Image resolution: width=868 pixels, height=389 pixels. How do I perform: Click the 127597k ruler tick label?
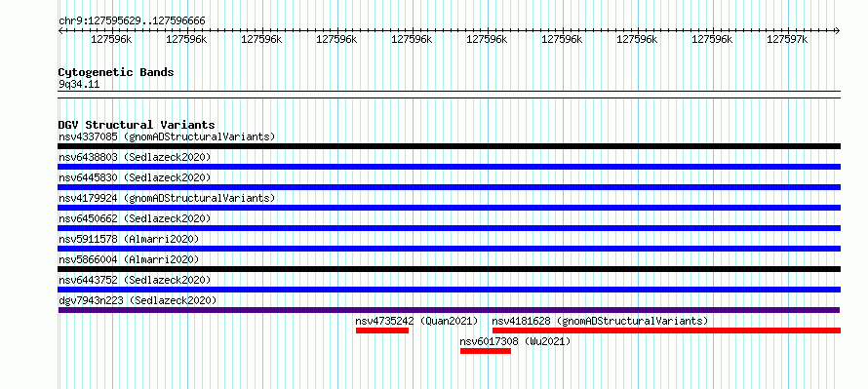(787, 39)
